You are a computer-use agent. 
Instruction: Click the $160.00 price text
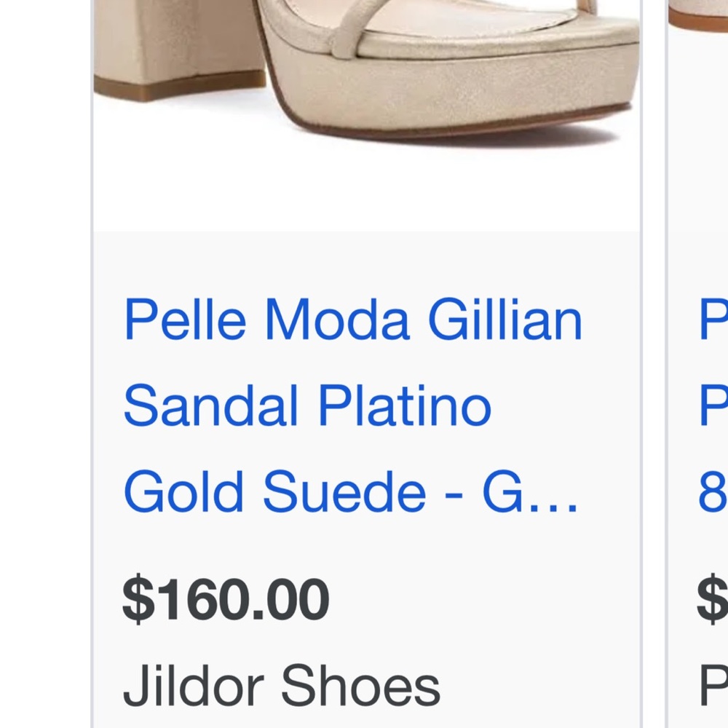(226, 598)
